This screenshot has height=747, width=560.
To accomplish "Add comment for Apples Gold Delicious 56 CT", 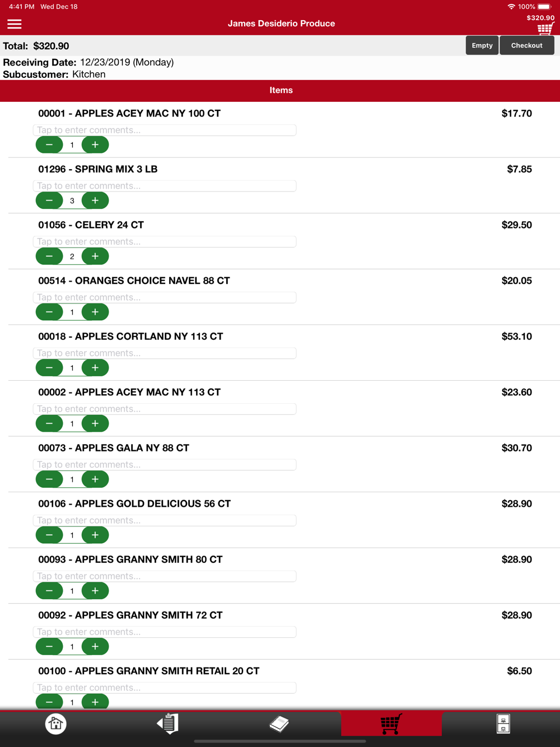I will (x=165, y=520).
